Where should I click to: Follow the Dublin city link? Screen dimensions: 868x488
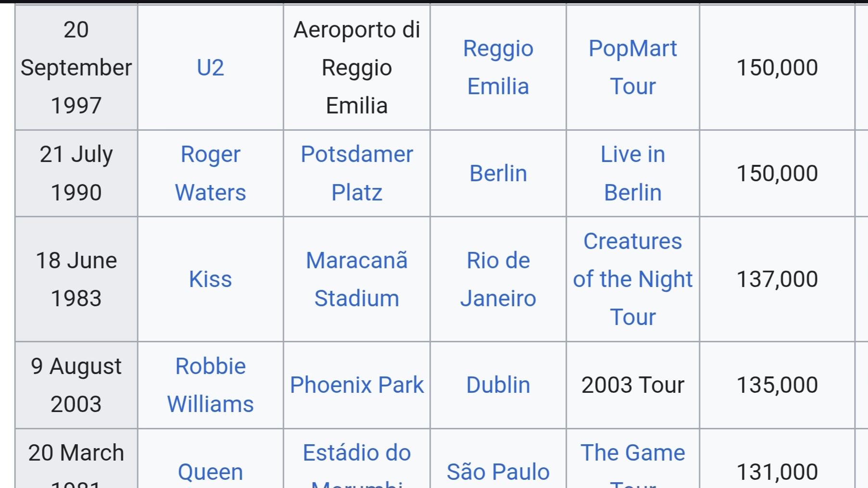point(498,385)
